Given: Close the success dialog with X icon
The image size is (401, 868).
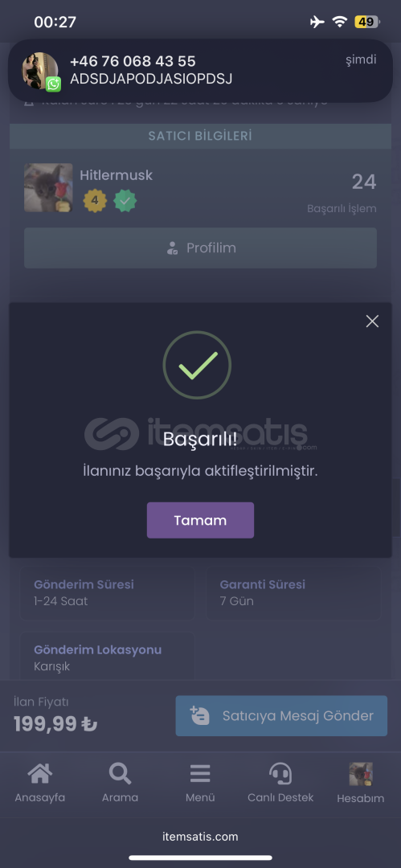Looking at the screenshot, I should coord(372,321).
